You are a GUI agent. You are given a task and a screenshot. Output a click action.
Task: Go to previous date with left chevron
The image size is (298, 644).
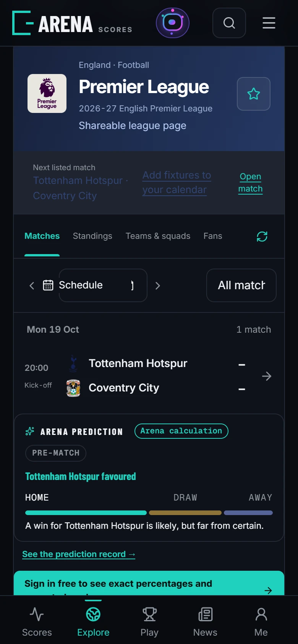(x=32, y=285)
